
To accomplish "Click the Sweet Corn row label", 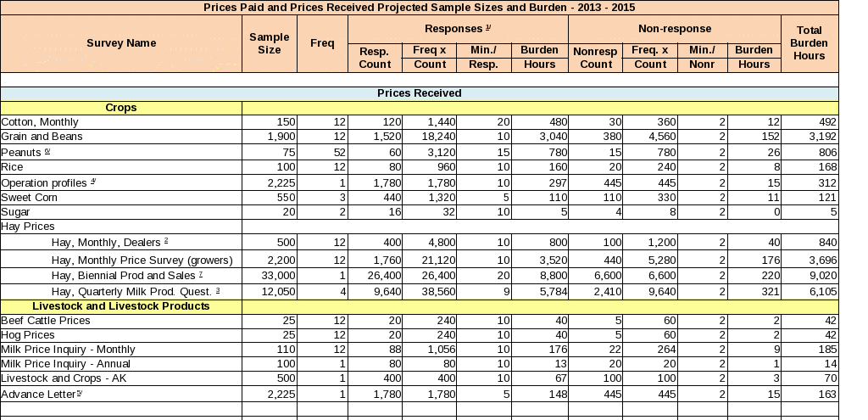I will coord(30,197).
